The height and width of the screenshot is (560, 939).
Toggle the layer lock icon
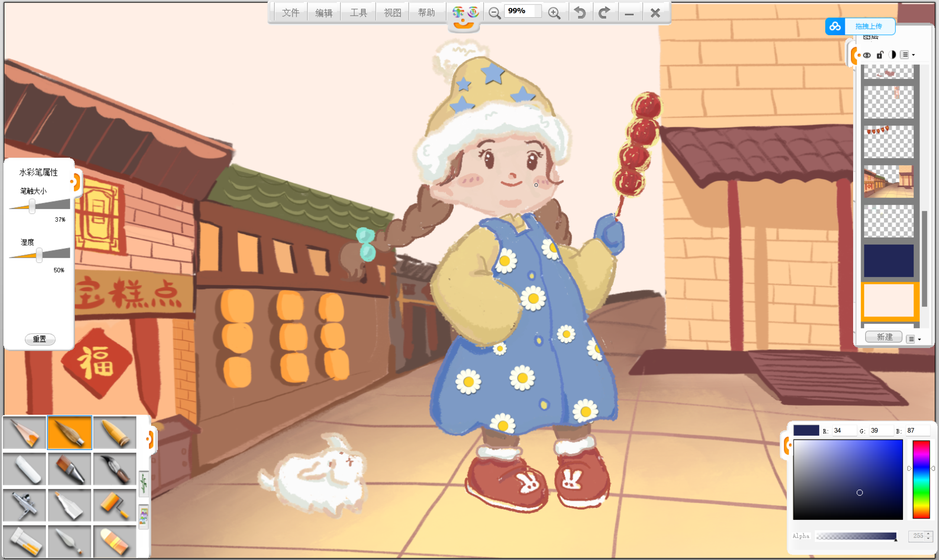tap(880, 55)
